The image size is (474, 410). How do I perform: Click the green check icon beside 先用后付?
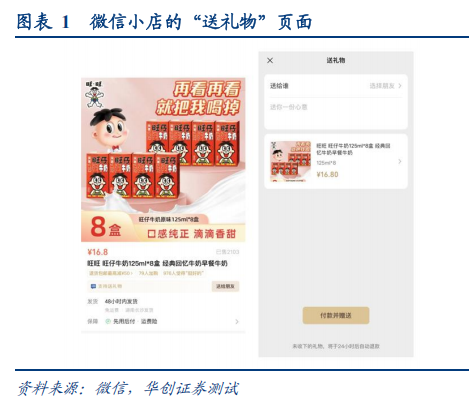click(108, 321)
